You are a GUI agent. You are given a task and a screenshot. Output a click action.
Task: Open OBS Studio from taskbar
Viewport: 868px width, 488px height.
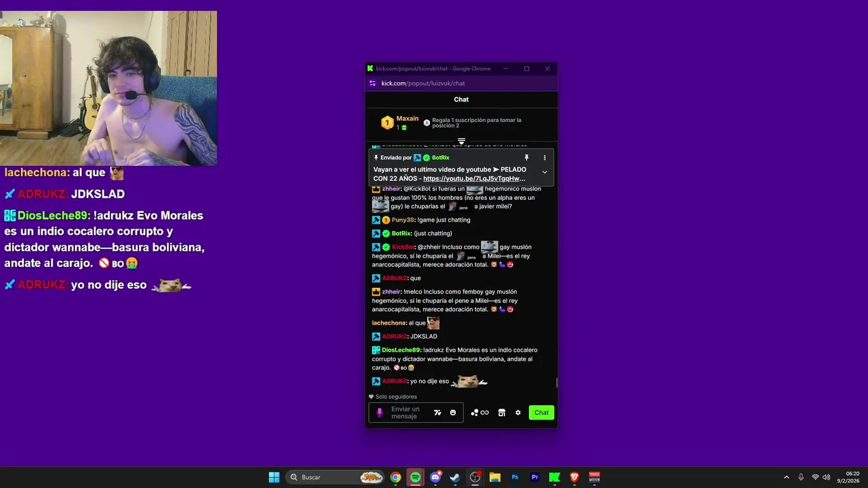(475, 477)
